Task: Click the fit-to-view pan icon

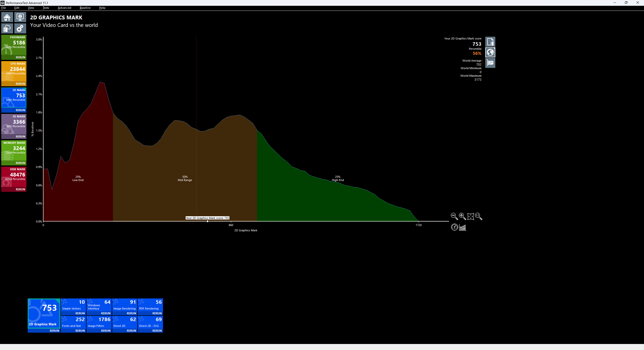Action: click(470, 216)
